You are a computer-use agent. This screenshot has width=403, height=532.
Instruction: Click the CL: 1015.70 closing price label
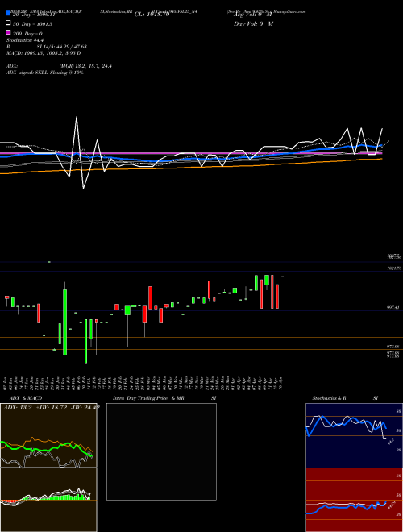[152, 15]
